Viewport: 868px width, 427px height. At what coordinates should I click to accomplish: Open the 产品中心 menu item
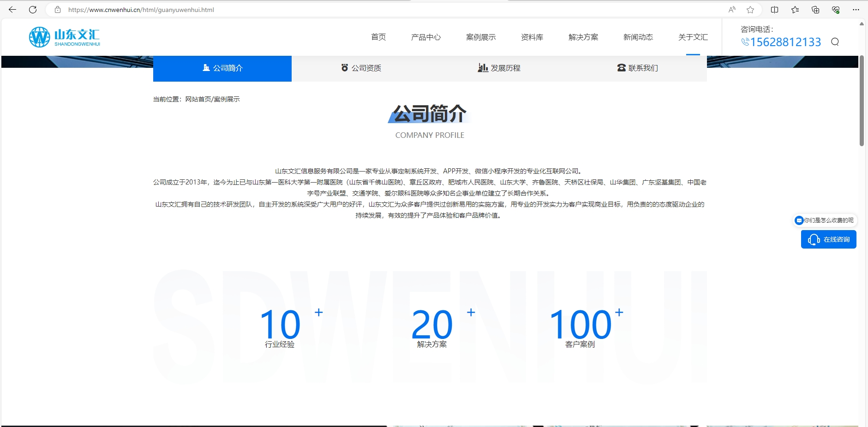(426, 37)
